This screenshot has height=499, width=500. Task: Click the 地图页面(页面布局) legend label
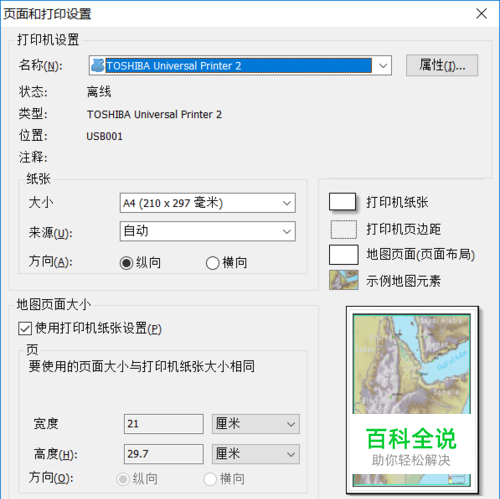tap(421, 255)
